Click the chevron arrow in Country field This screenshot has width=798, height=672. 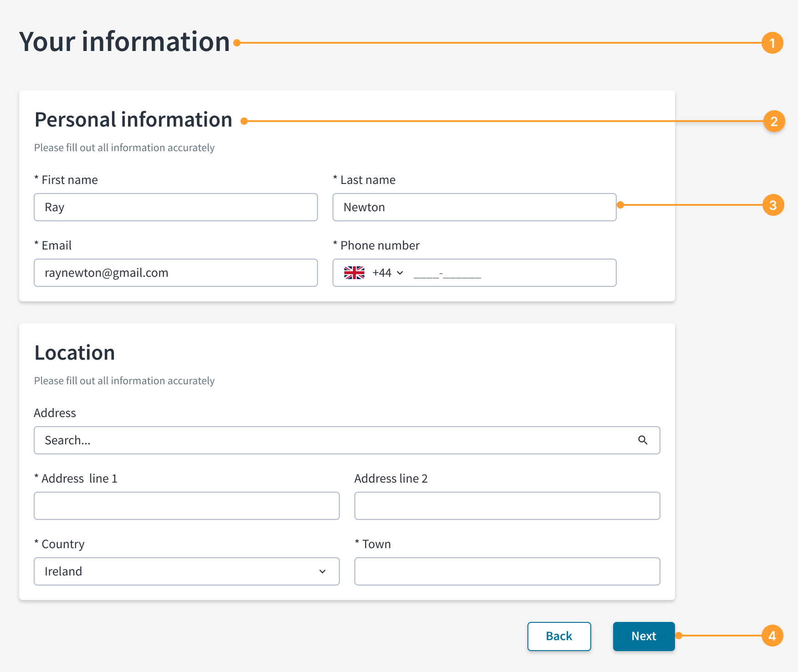322,571
